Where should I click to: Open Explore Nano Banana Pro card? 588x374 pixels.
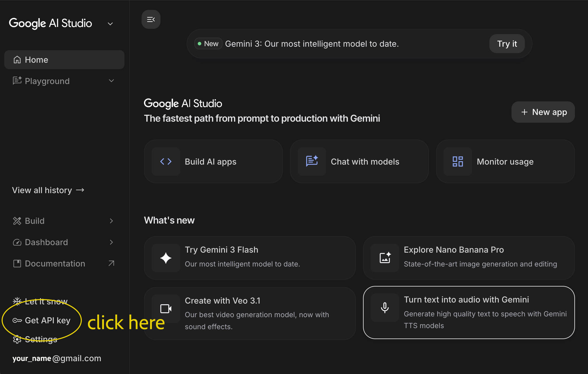tap(469, 258)
